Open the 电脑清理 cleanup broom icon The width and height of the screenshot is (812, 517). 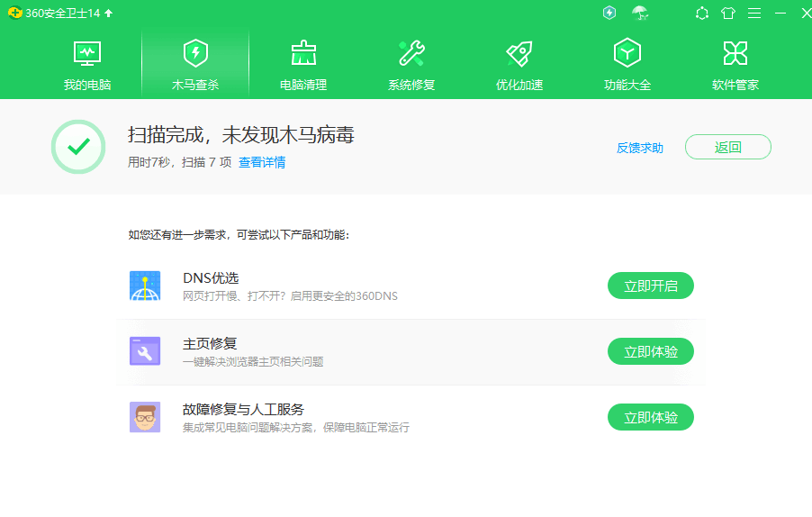tap(303, 54)
